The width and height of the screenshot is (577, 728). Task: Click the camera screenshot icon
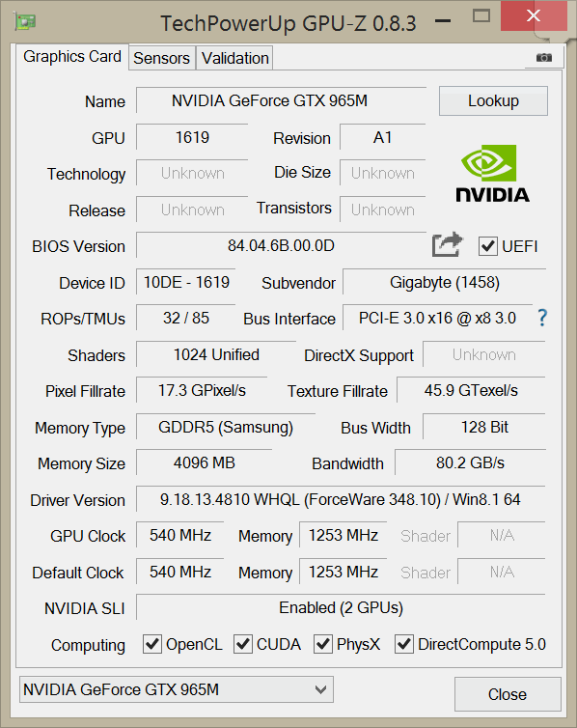pos(544,58)
